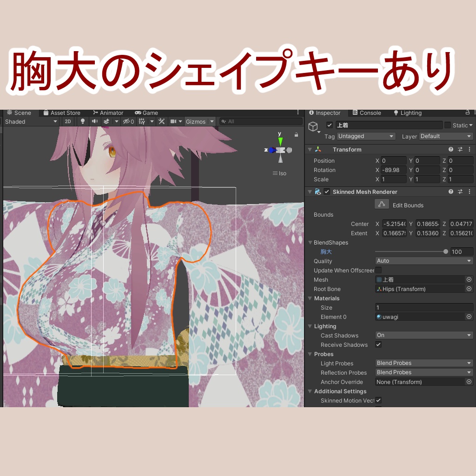
Task: Collapse the BlendShapes foldout
Action: [x=310, y=242]
